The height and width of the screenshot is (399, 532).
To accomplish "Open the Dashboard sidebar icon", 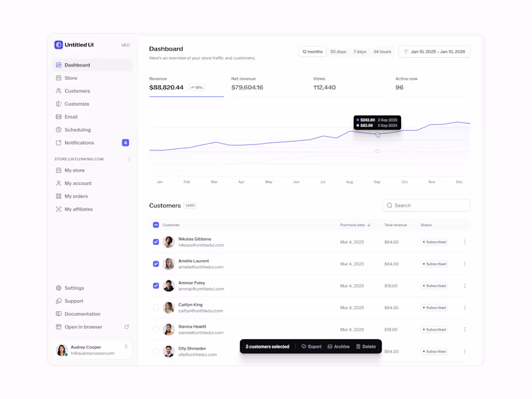I will tap(59, 65).
